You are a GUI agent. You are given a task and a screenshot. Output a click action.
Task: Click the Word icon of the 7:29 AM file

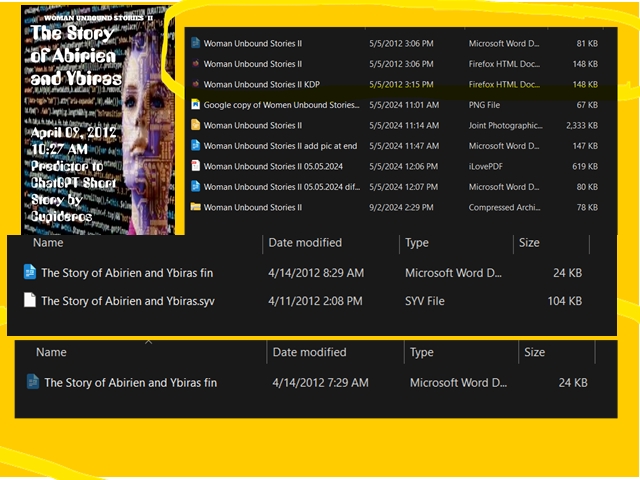coord(33,382)
